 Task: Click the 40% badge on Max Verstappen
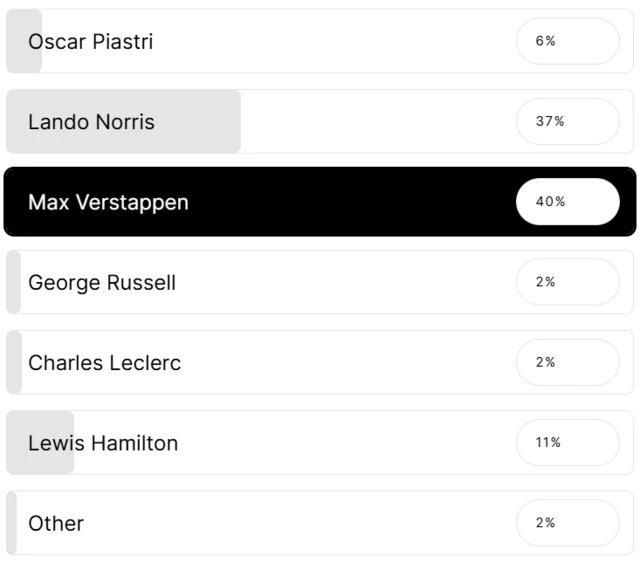click(567, 202)
